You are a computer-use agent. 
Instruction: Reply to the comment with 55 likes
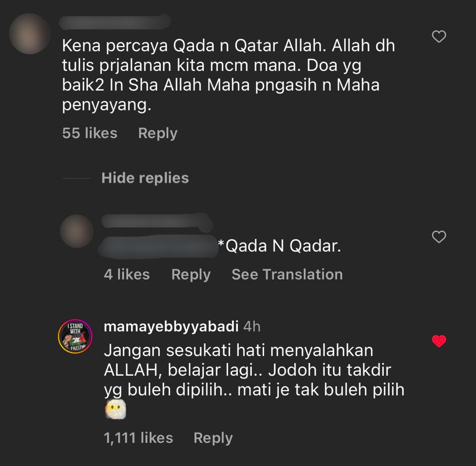pyautogui.click(x=158, y=133)
